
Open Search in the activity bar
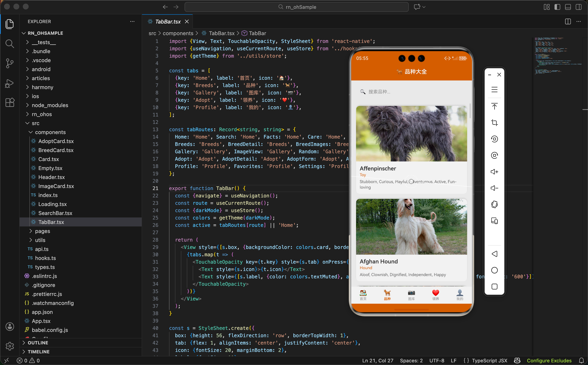(x=10, y=44)
